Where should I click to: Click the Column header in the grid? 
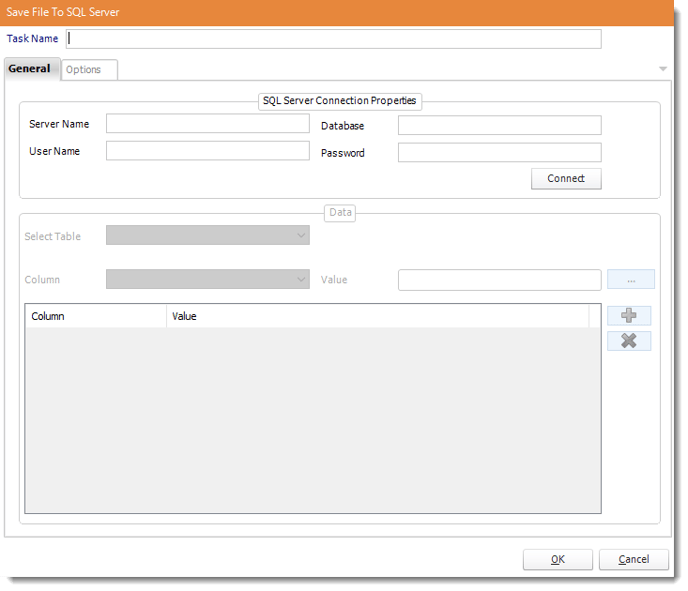[96, 316]
